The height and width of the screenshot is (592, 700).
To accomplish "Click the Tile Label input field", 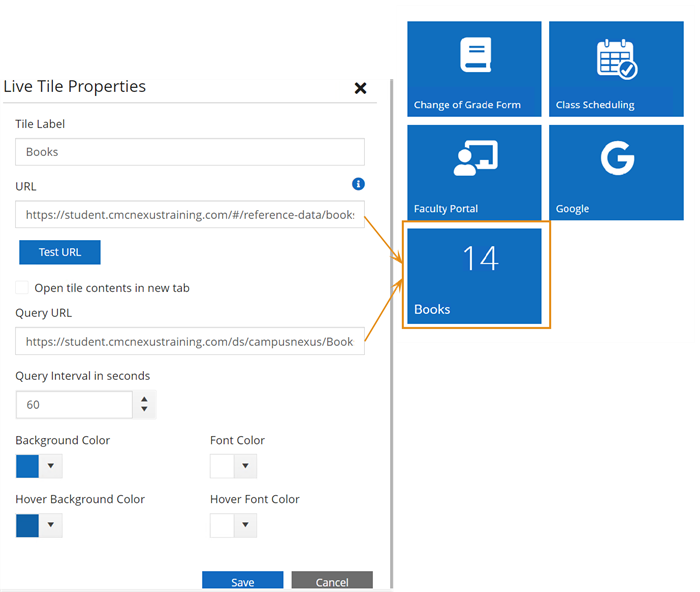I will coord(190,152).
